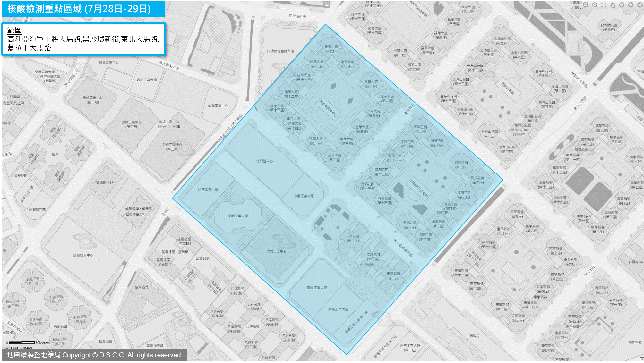
Task: Go to next map extent arrow
Action: coord(640,5)
